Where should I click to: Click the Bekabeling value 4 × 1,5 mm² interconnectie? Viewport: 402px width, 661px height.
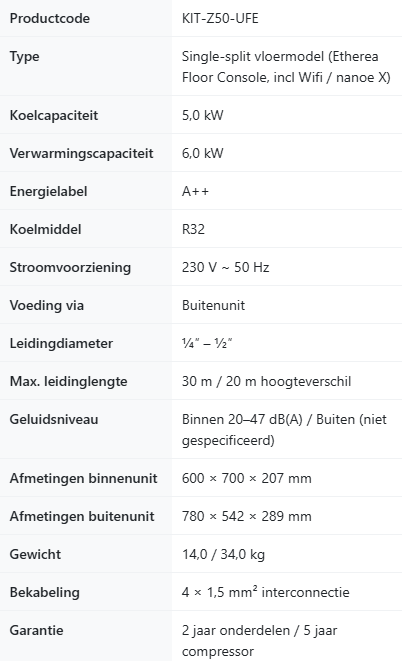tap(265, 592)
